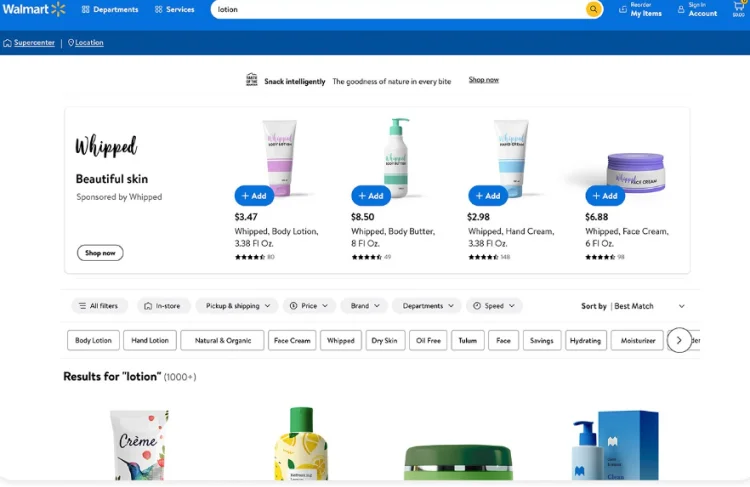Viewport: 750px width, 487px height.
Task: Click Shop now under Sponsored by Whipped
Action: [x=100, y=253]
